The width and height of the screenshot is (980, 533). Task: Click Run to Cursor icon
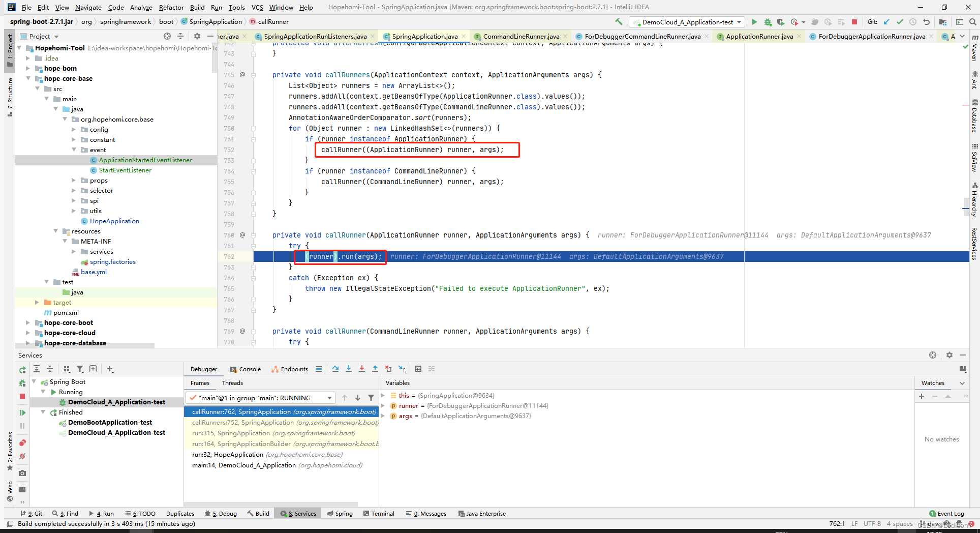click(402, 369)
